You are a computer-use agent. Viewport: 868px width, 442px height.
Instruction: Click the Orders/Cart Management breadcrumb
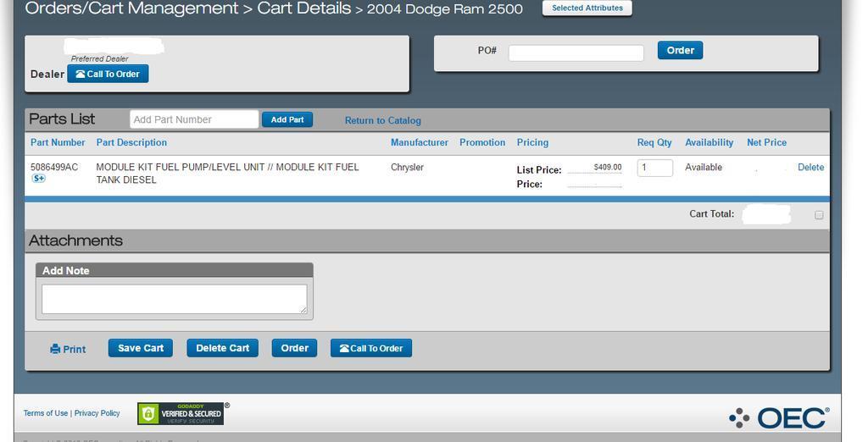tap(131, 8)
